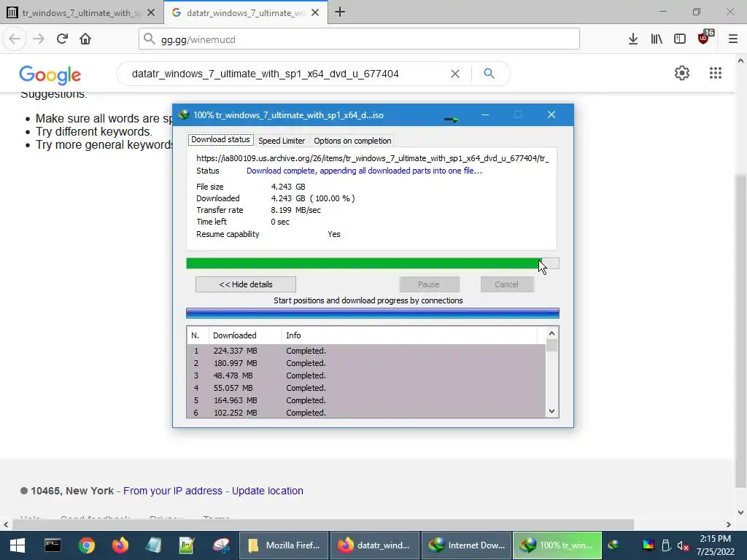Click the muted volume tray icon

pos(683,545)
